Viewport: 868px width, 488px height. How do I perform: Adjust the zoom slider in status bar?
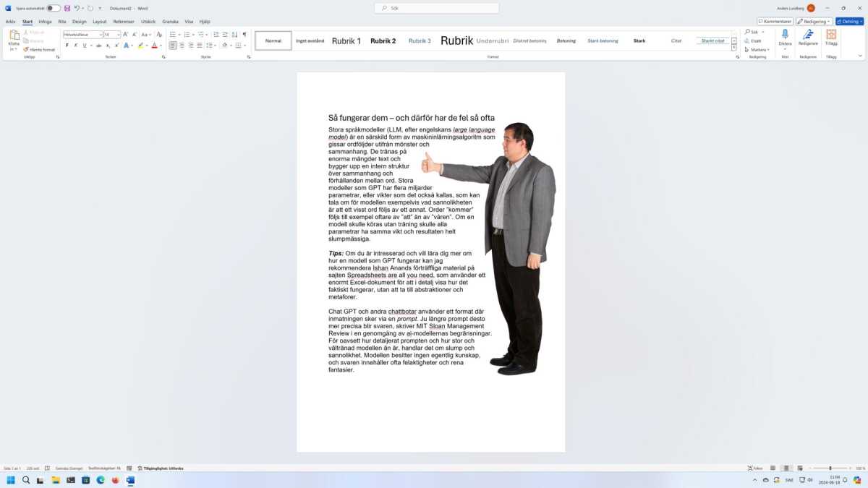tap(830, 468)
